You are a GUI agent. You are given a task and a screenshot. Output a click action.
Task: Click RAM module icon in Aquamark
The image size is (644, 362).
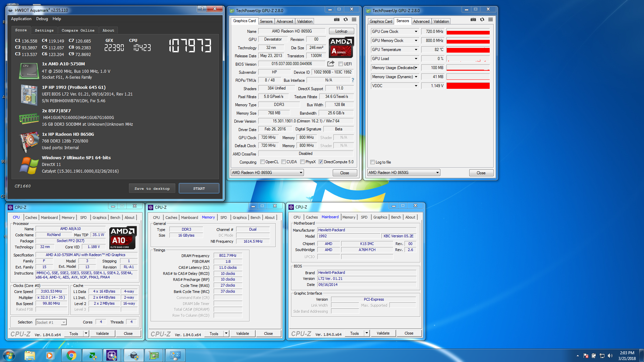tap(29, 119)
